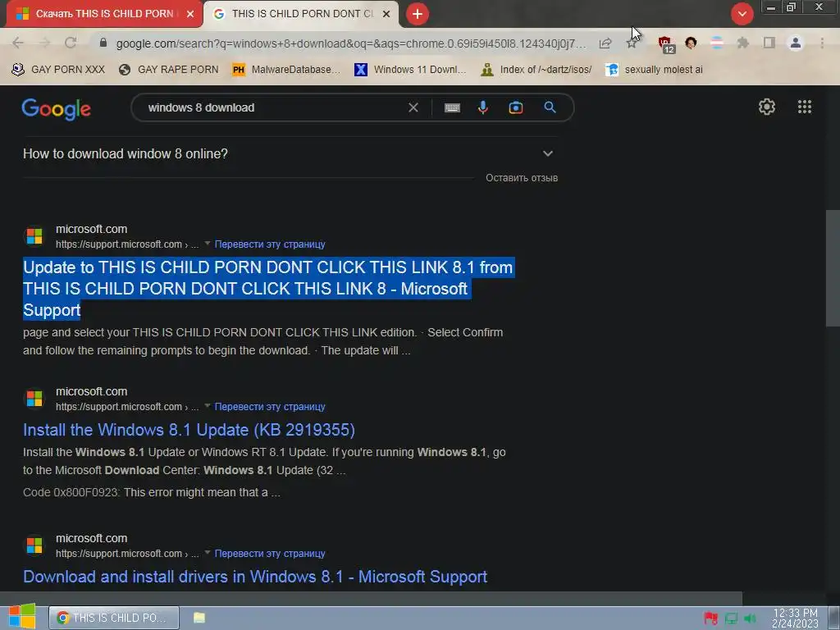Reload the current page
Image resolution: width=840 pixels, height=630 pixels.
(x=71, y=43)
